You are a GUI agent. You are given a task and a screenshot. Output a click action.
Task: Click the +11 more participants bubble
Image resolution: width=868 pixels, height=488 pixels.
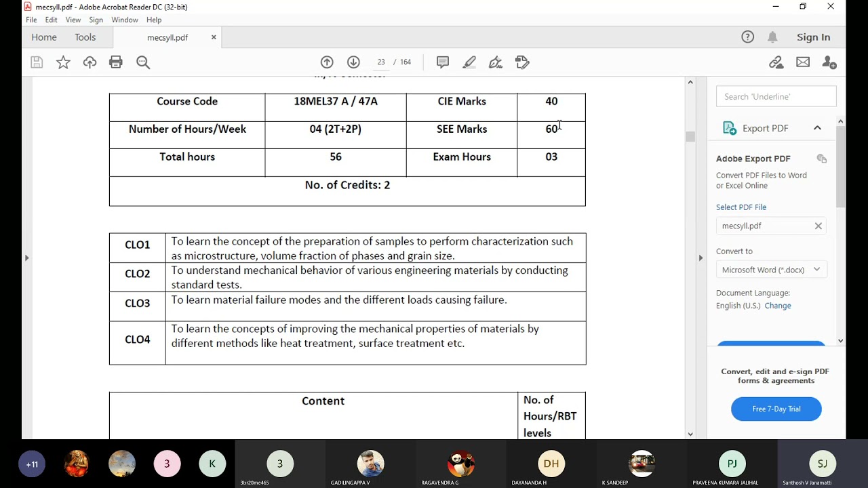32,464
